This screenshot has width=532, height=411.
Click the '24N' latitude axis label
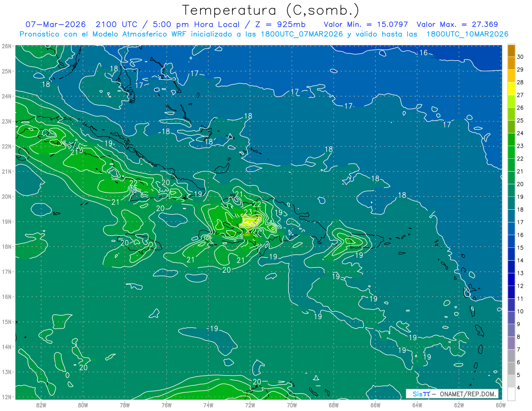(7, 96)
